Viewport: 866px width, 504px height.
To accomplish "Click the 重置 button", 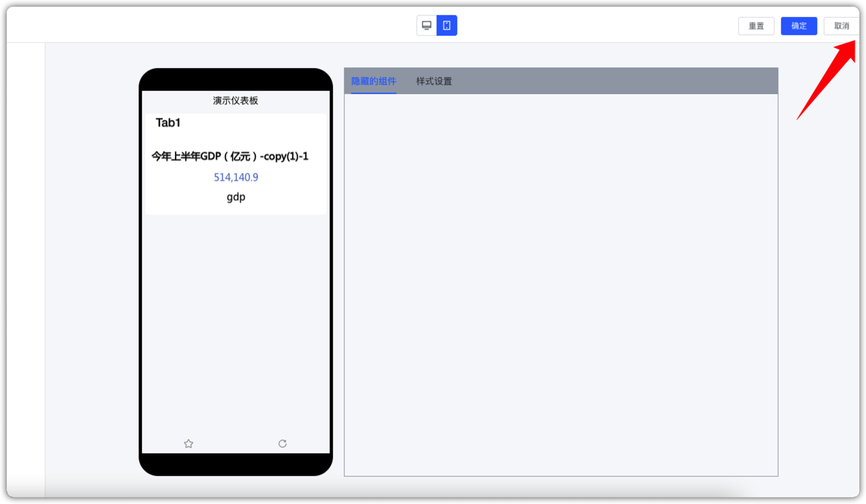I will 757,26.
